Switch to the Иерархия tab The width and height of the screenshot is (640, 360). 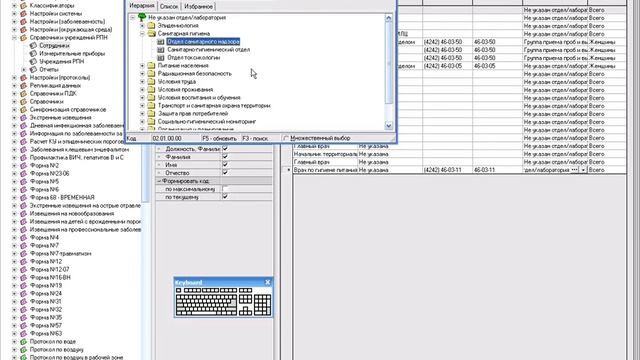point(142,6)
